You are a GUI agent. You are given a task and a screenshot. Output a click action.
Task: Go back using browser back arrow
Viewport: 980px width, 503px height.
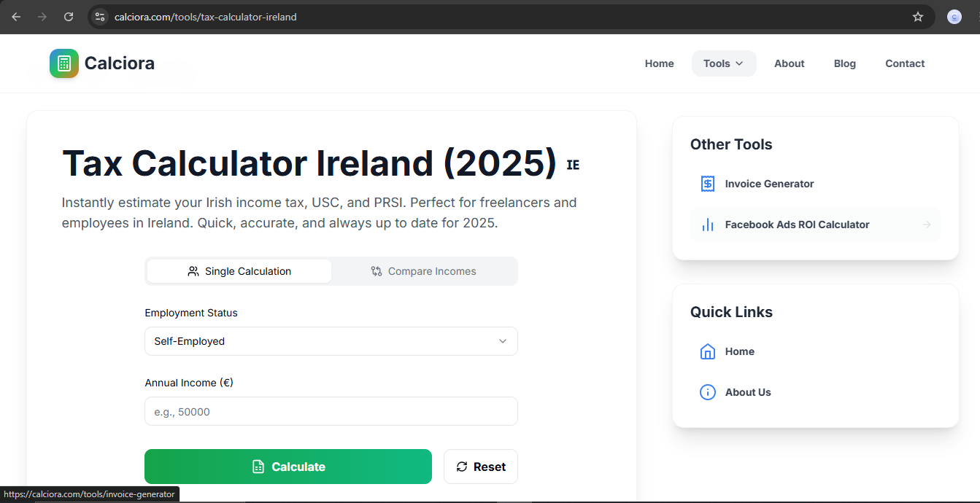(16, 17)
